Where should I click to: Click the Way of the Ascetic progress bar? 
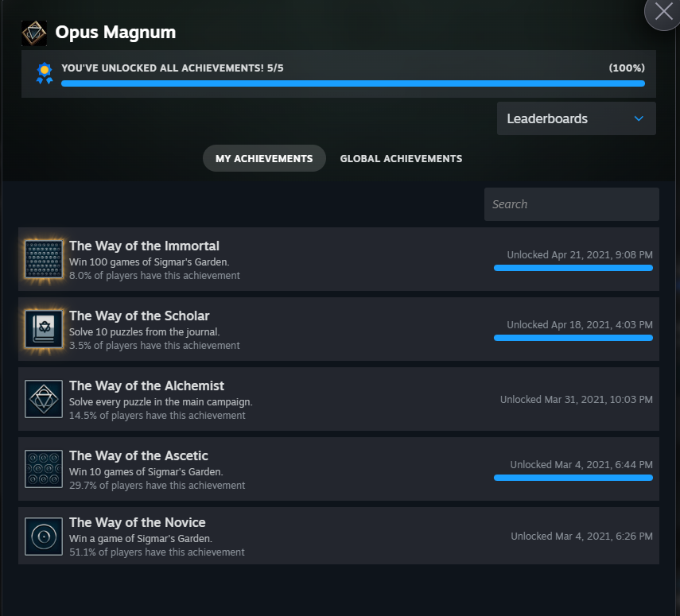(573, 478)
